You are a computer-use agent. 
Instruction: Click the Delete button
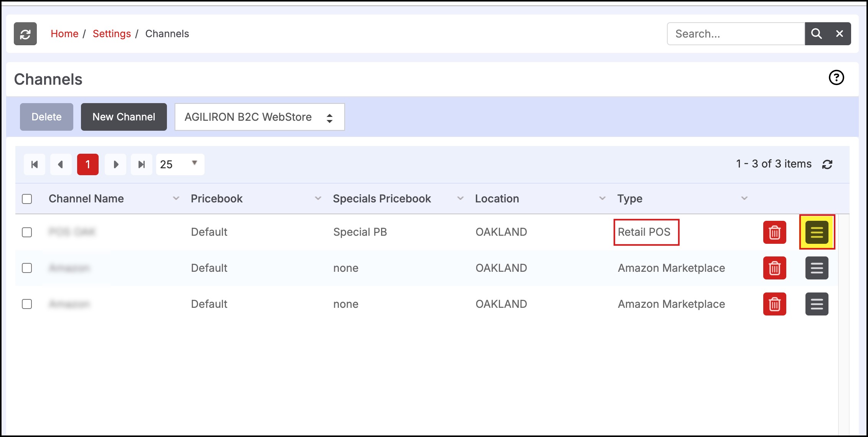pyautogui.click(x=46, y=117)
